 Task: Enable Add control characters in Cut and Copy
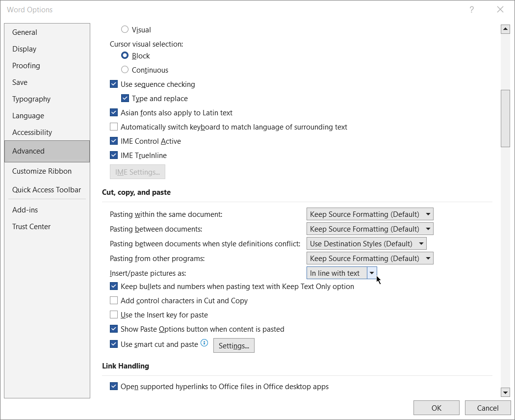114,300
